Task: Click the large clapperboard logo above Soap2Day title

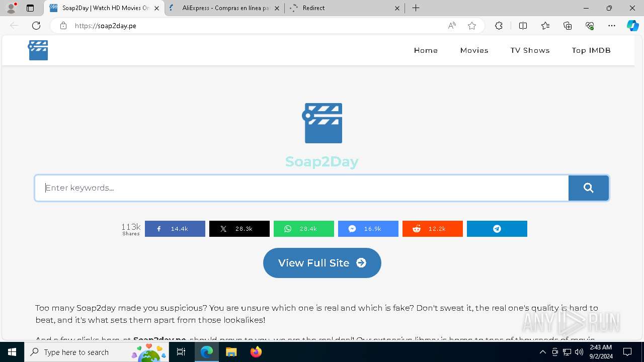Action: (322, 123)
